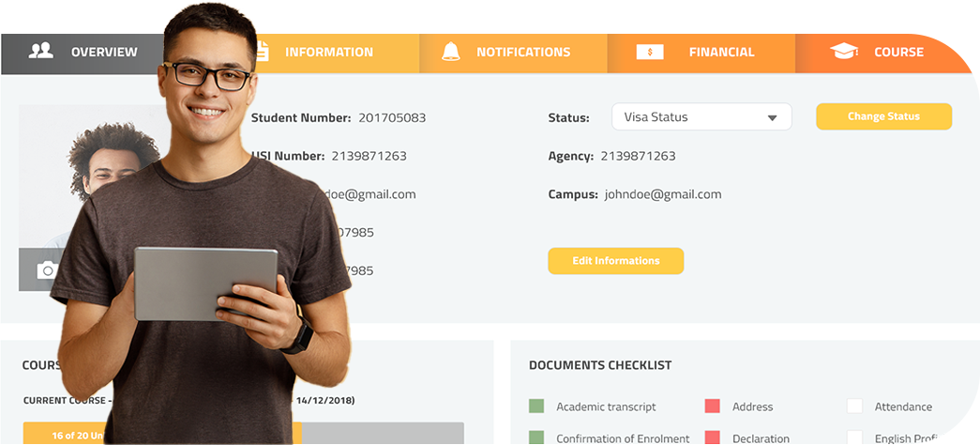Click the Notifications bell icon
The height and width of the screenshot is (445, 980).
[x=451, y=52]
